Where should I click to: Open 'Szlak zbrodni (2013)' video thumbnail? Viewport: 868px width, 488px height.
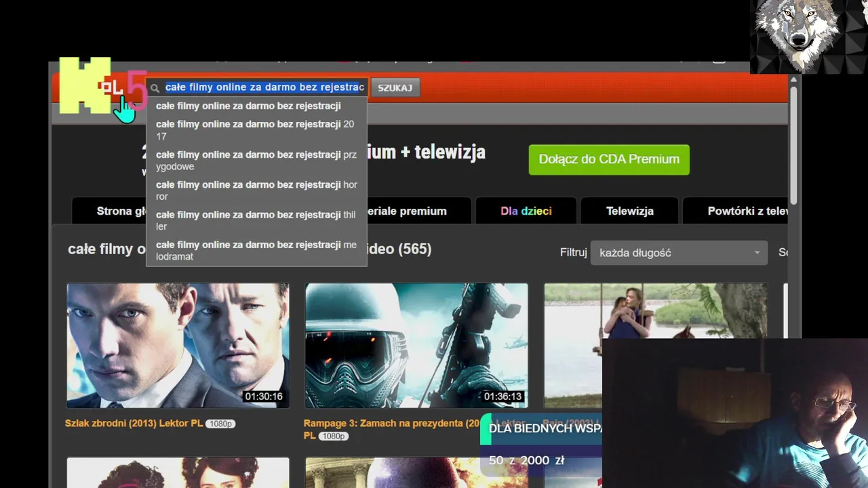tap(178, 346)
